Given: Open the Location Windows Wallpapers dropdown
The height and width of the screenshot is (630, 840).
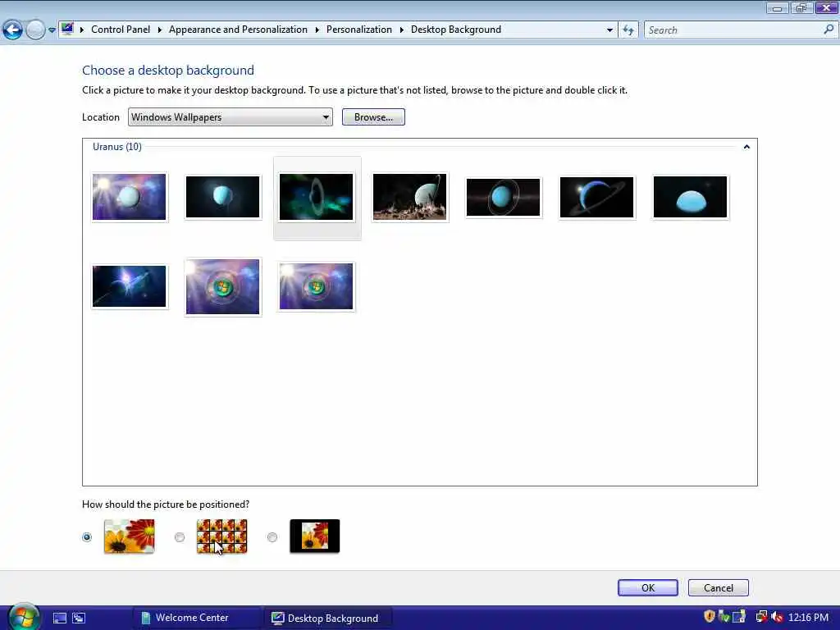Looking at the screenshot, I should (x=231, y=116).
